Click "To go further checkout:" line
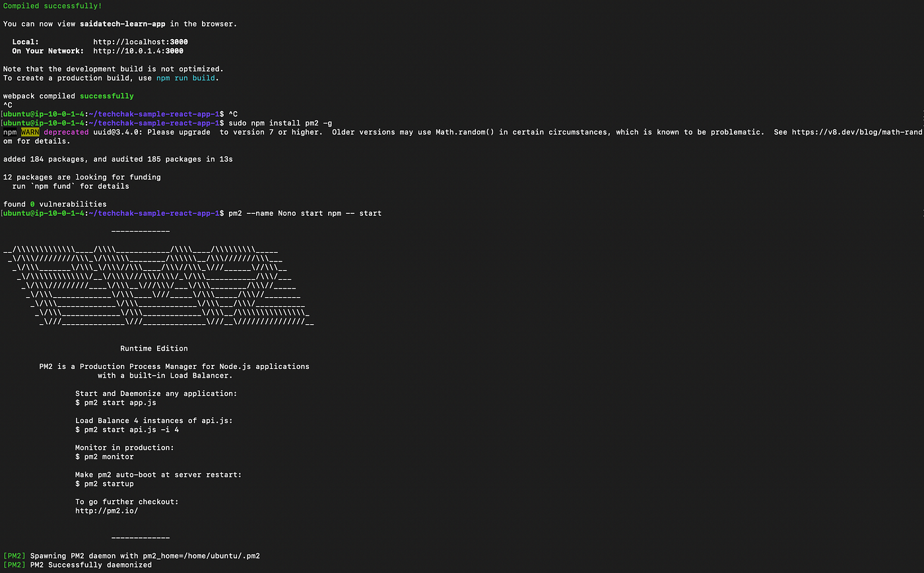Image resolution: width=924 pixels, height=573 pixels. click(x=127, y=502)
